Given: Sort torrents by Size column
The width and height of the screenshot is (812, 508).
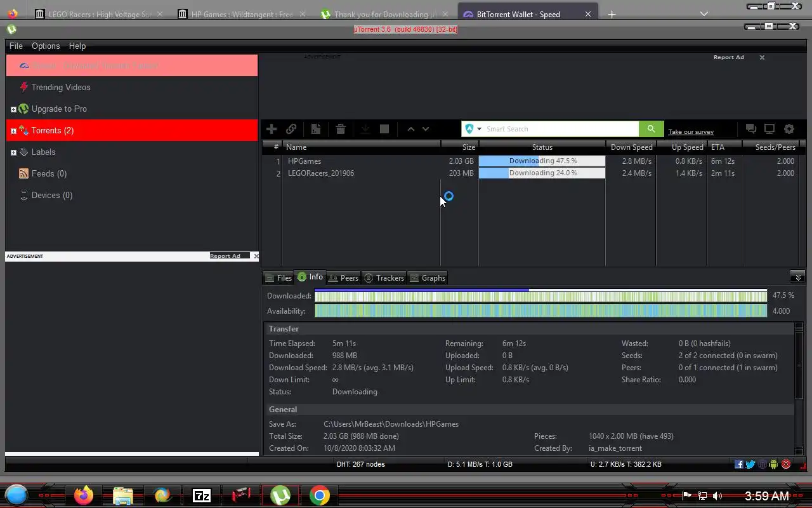Looking at the screenshot, I should pyautogui.click(x=460, y=147).
